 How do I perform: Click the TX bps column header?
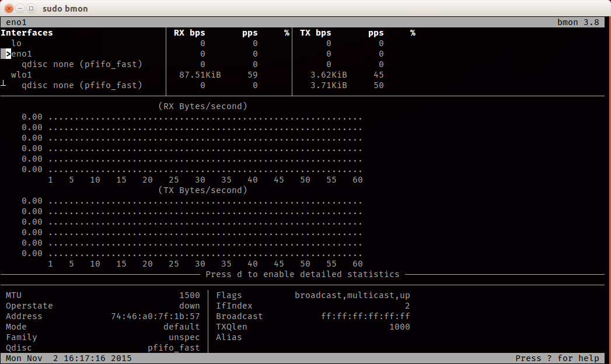pos(315,33)
